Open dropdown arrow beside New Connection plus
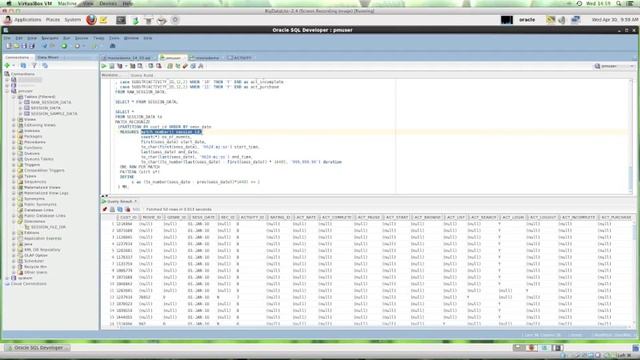640x360 pixels. tap(13, 66)
